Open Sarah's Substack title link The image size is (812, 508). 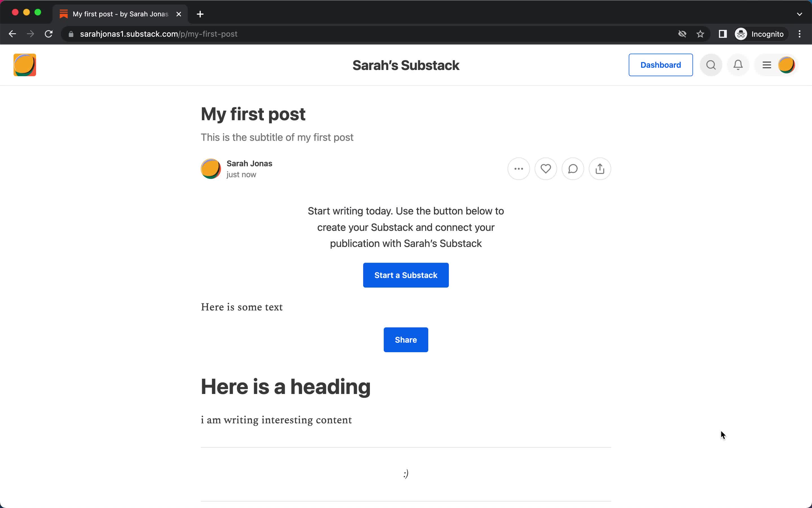point(406,65)
